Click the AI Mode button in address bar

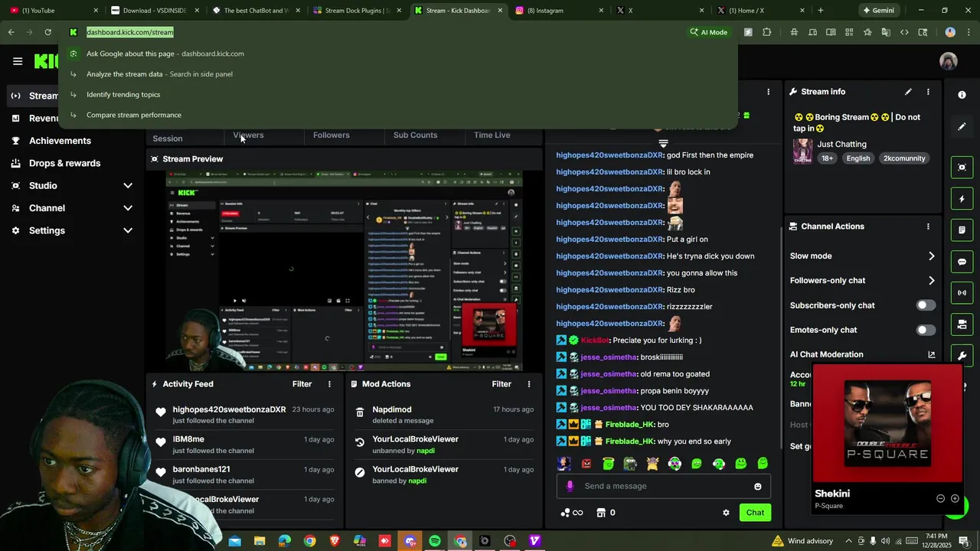pos(709,32)
